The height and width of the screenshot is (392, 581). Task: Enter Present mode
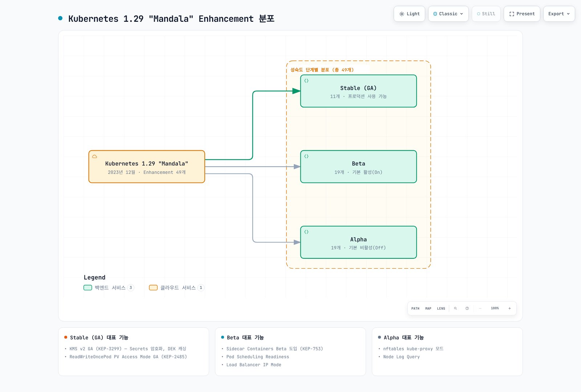click(x=522, y=14)
